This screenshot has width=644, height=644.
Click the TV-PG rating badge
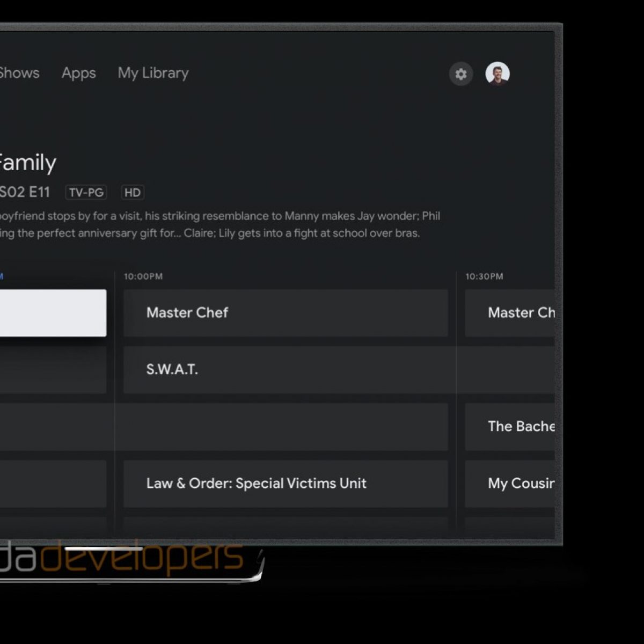point(86,193)
